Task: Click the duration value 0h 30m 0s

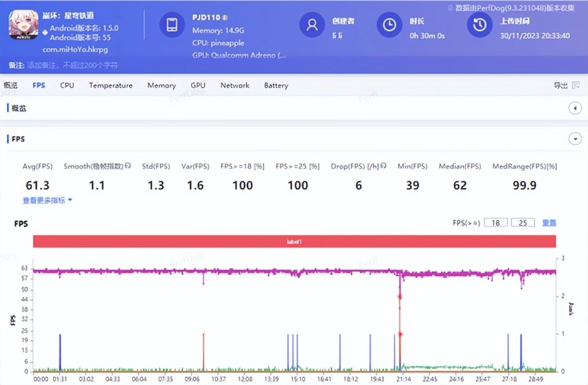Action: point(427,36)
